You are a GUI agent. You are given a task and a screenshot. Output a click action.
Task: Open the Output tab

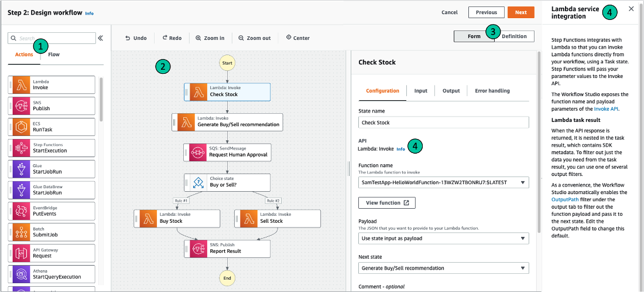(451, 91)
